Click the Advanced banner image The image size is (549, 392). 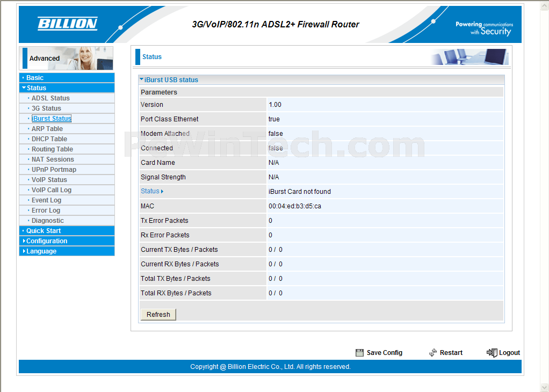click(67, 58)
